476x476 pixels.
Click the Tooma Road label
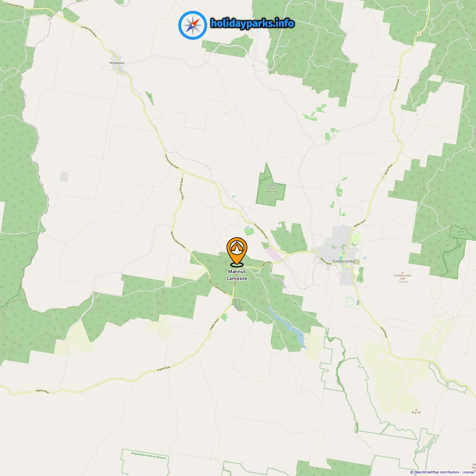[x=384, y=332]
